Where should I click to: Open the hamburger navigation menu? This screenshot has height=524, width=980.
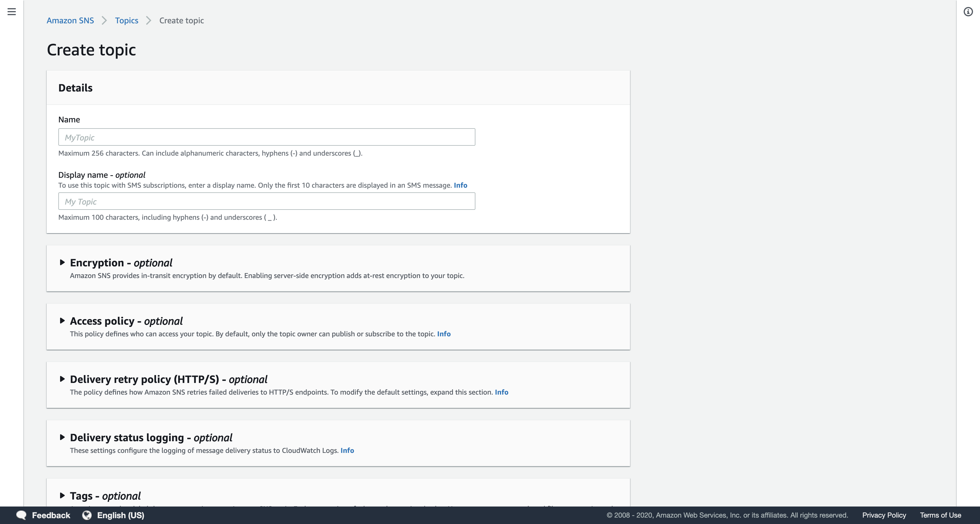click(x=12, y=12)
